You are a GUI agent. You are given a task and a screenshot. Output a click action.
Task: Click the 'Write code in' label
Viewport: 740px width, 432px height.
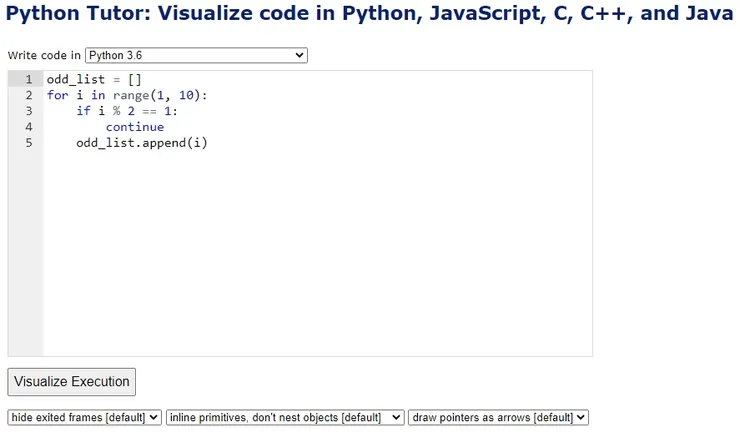pos(44,56)
